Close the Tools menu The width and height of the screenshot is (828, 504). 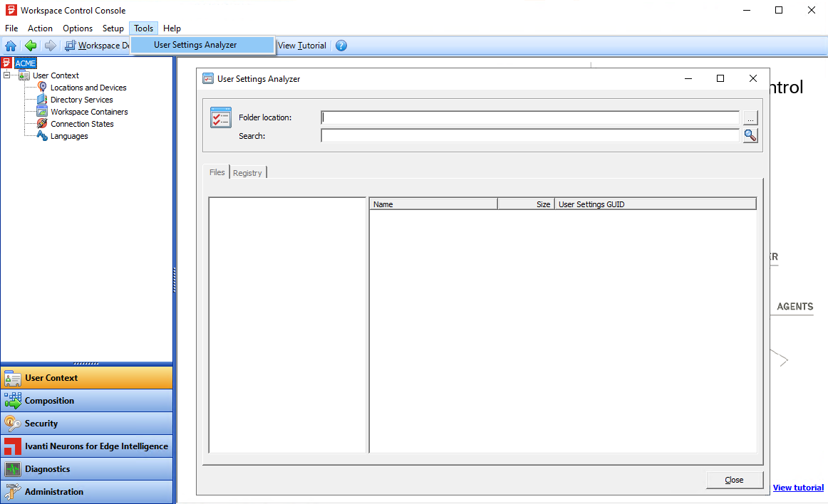tap(144, 28)
